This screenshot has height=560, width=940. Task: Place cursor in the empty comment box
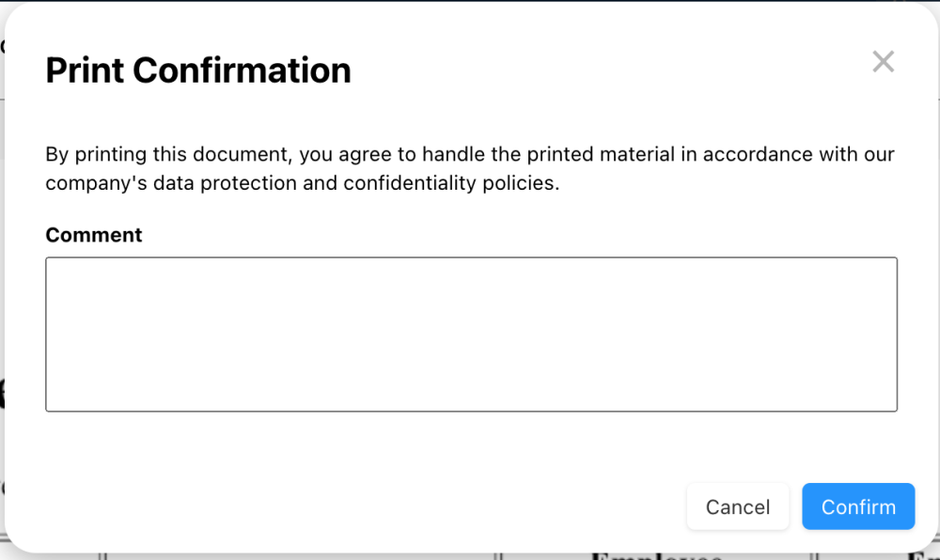(x=471, y=334)
